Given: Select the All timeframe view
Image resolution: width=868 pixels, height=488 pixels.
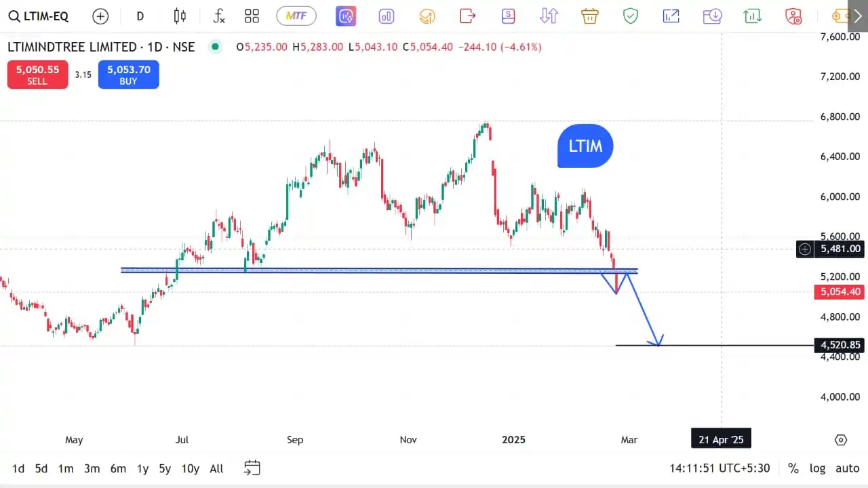Looking at the screenshot, I should pos(216,468).
